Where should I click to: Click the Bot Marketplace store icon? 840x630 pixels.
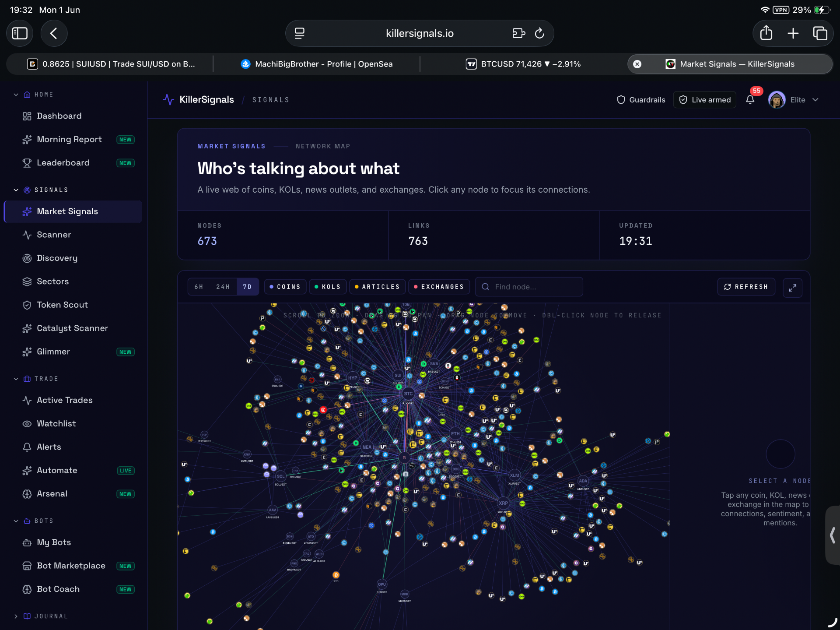[27, 566]
